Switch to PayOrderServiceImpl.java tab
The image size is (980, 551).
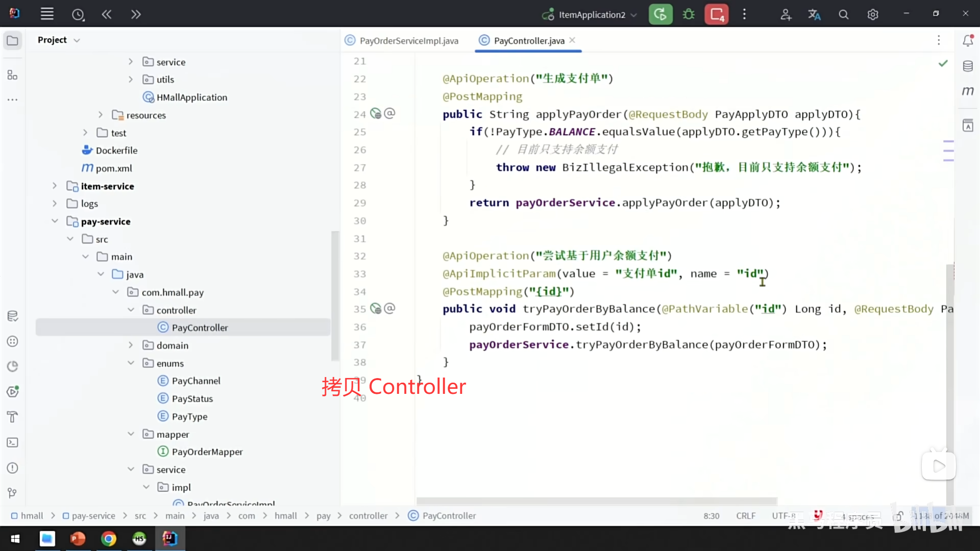pos(408,41)
